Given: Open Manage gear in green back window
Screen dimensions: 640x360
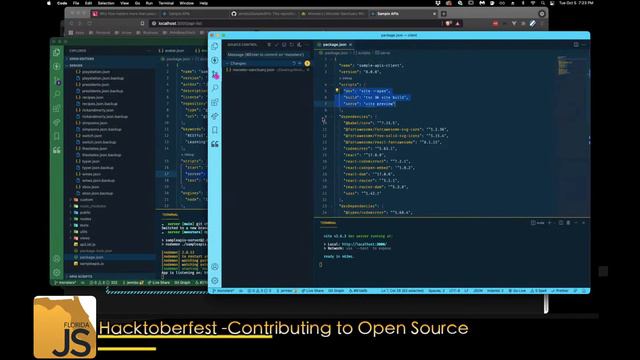Looking at the screenshot, I should (x=57, y=272).
